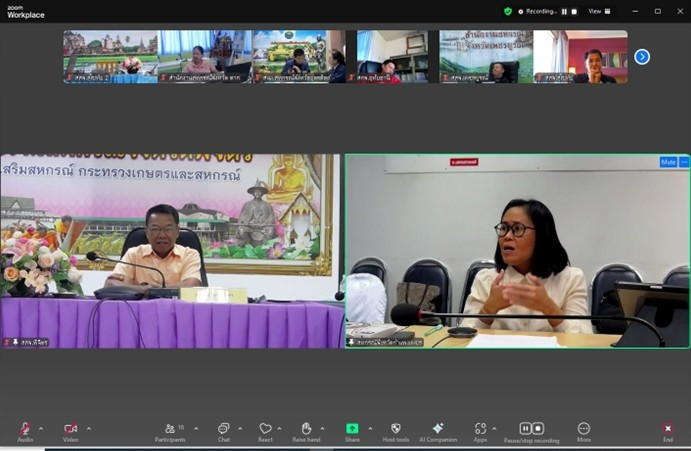691x451 pixels.
Task: Expand the Video options arrow
Action: coord(89,429)
